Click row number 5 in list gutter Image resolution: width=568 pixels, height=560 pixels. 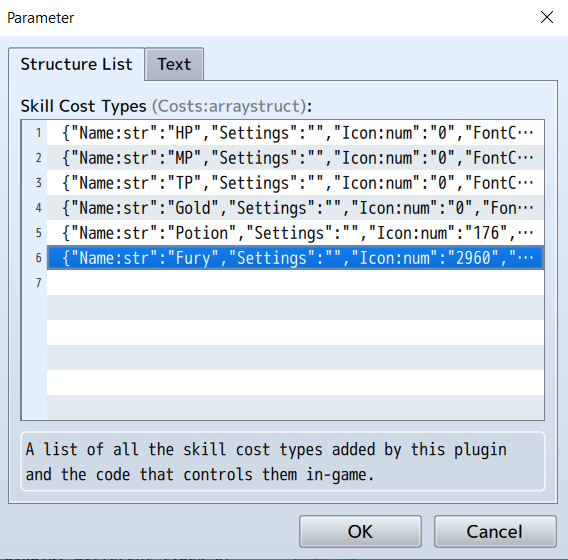pyautogui.click(x=38, y=233)
